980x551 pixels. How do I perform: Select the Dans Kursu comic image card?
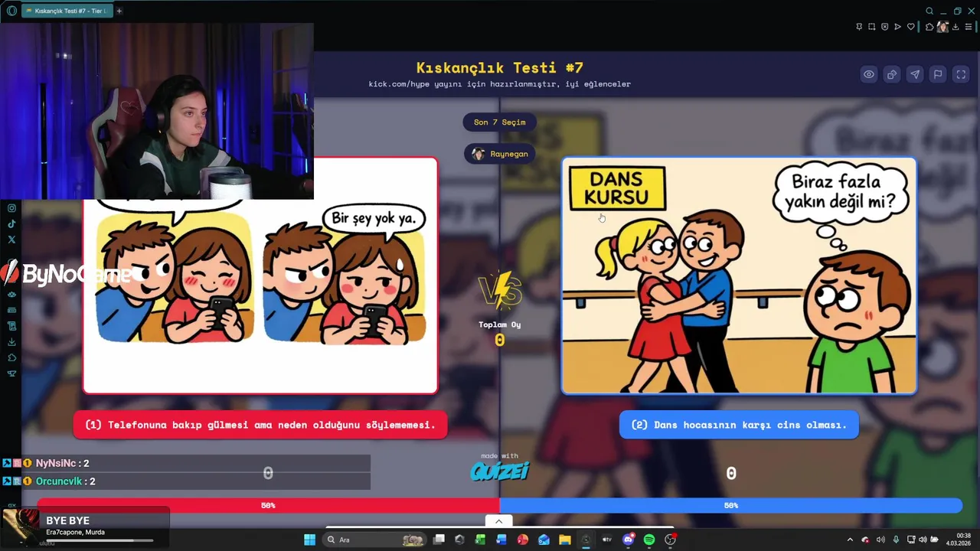pyautogui.click(x=739, y=275)
